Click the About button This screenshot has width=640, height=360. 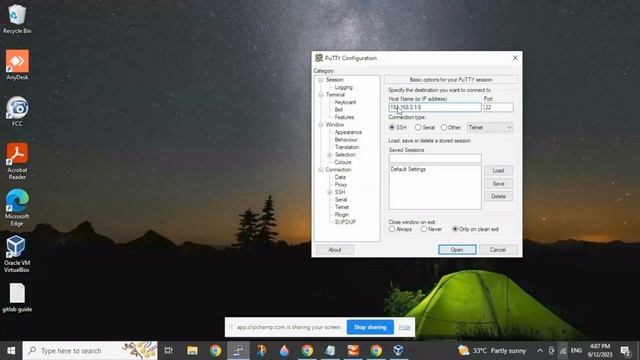pos(335,249)
